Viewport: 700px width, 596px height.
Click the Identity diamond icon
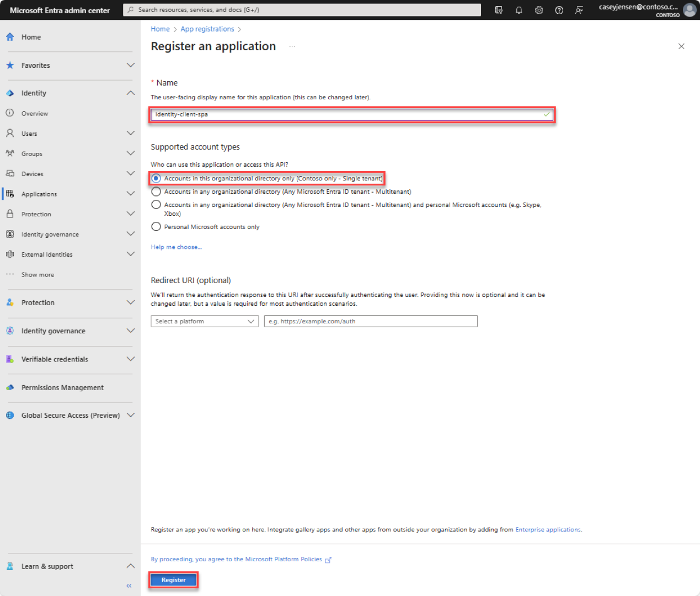pyautogui.click(x=10, y=93)
